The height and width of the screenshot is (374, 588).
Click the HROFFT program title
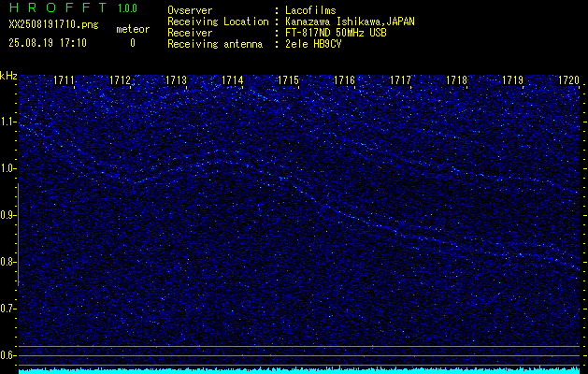click(58, 7)
